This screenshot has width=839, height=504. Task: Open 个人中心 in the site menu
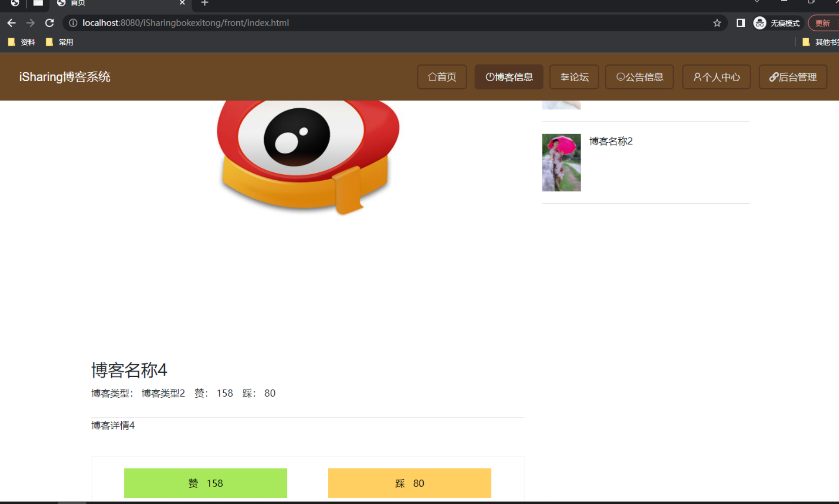tap(716, 77)
